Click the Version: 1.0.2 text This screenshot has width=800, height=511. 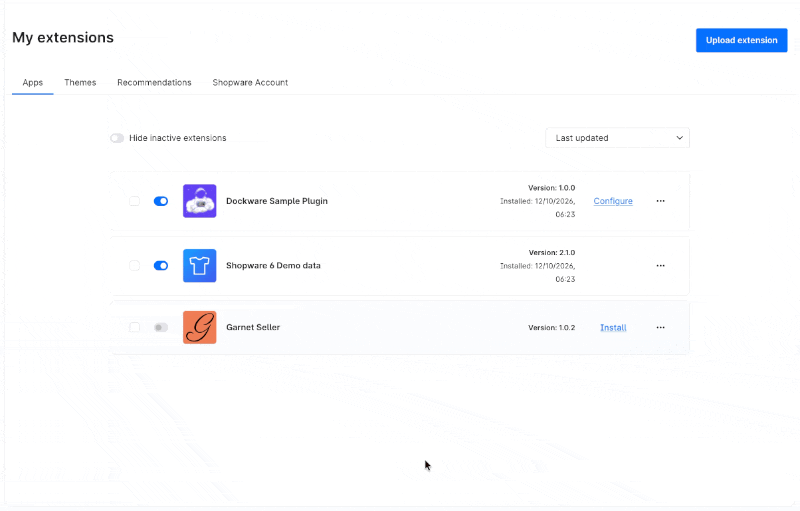tap(552, 327)
